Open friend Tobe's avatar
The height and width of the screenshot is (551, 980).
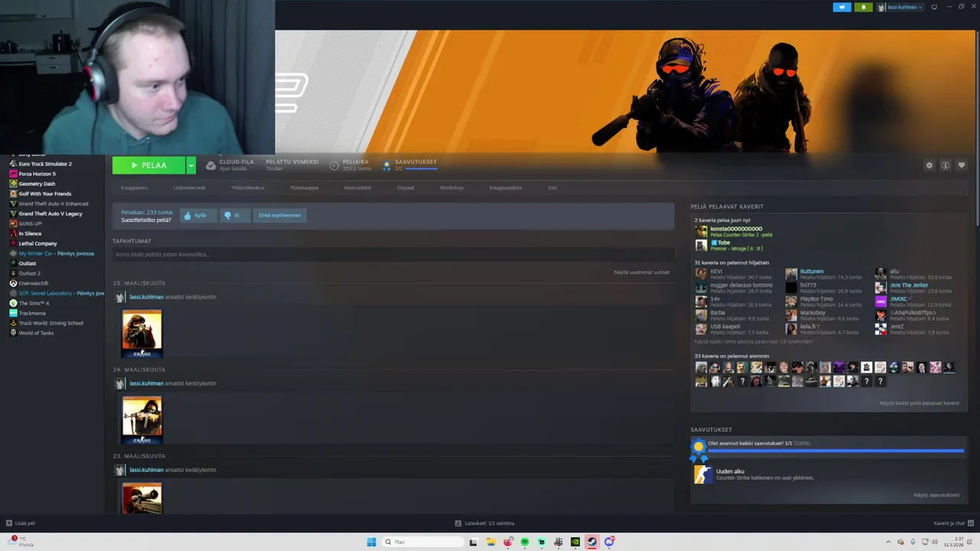[701, 245]
